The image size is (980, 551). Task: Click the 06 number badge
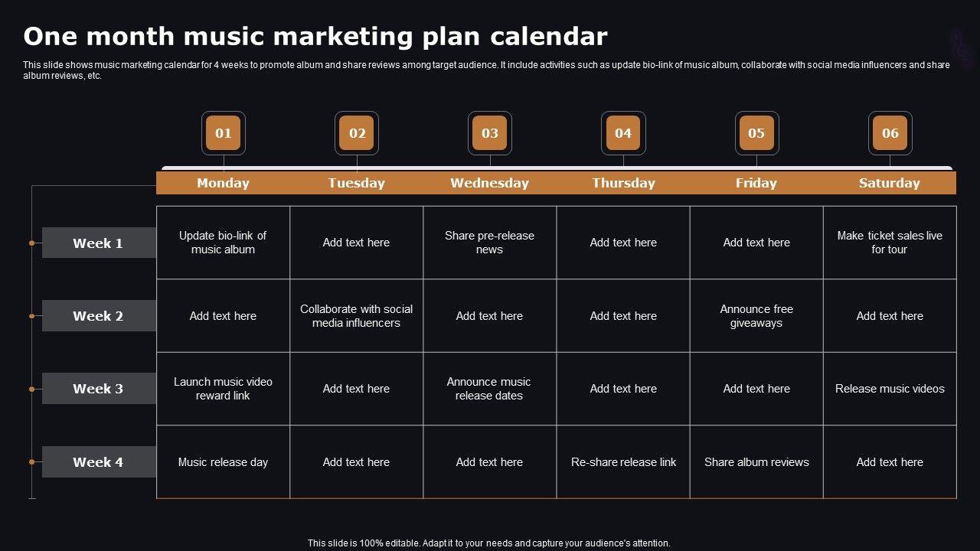tap(890, 133)
